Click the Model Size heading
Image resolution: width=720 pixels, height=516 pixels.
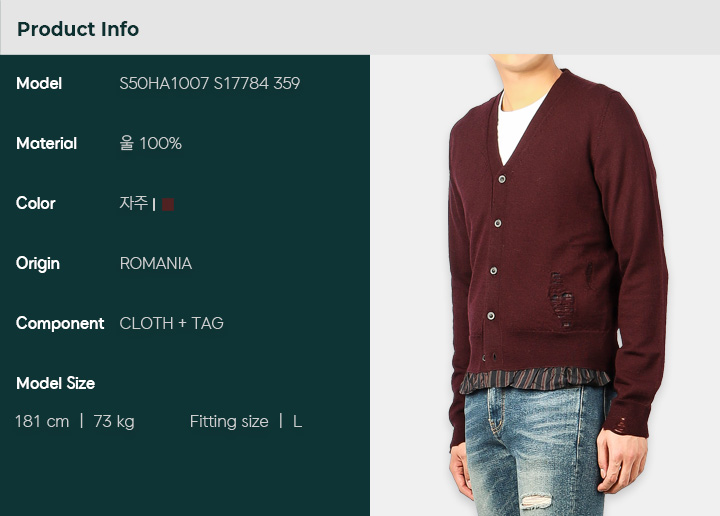pyautogui.click(x=56, y=383)
